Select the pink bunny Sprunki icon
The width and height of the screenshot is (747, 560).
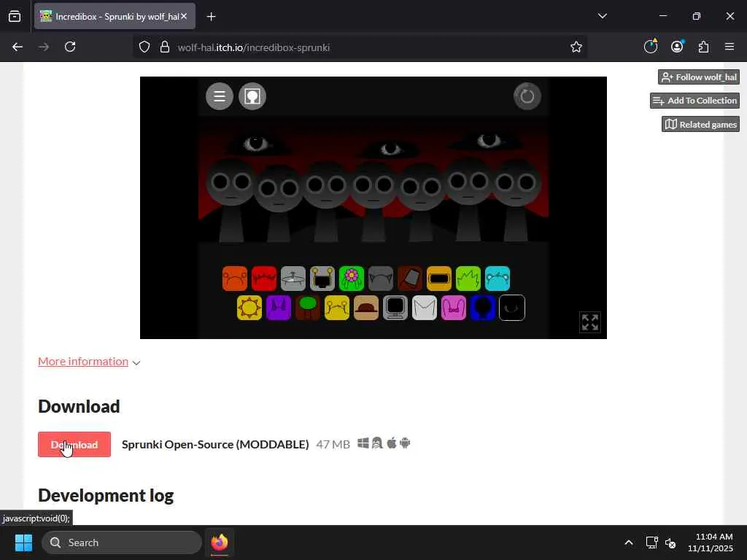point(454,308)
